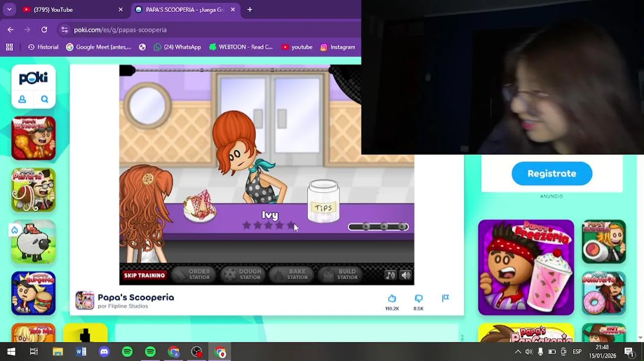This screenshot has width=644, height=361.
Task: Open Papa's Wingeria game thumbnail
Action: coord(34,138)
